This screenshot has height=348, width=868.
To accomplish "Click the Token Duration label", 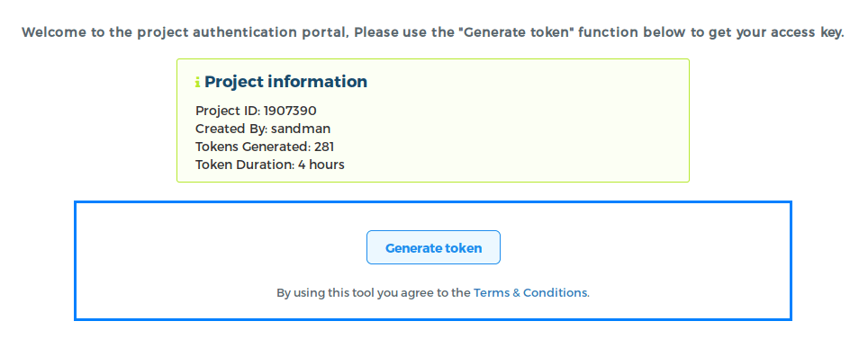I will [245, 165].
